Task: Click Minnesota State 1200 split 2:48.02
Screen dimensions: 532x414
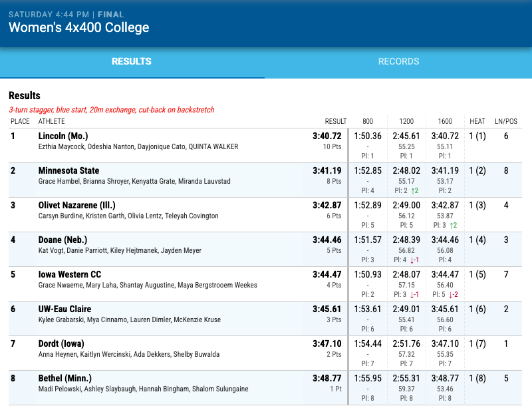Action: tap(406, 171)
